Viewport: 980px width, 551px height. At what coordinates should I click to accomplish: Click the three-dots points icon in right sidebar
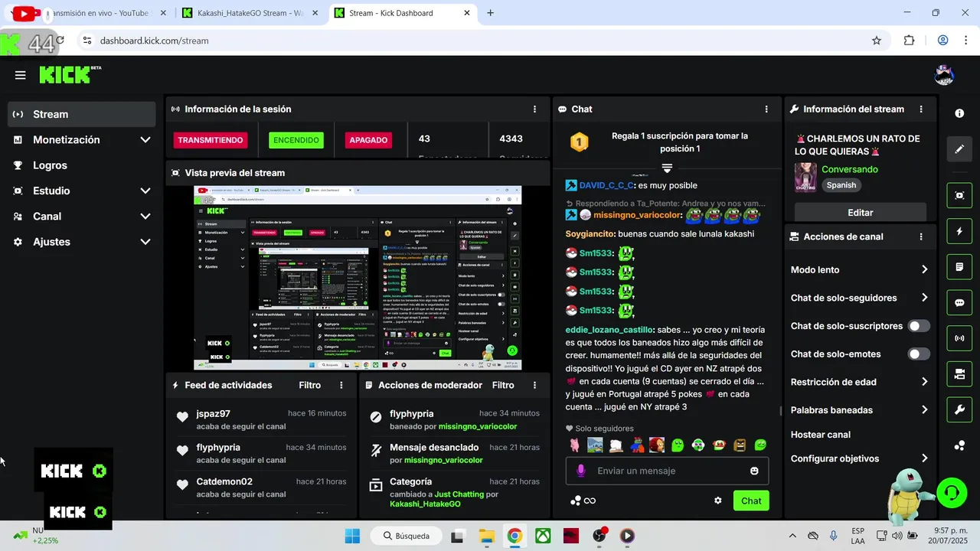959,445
